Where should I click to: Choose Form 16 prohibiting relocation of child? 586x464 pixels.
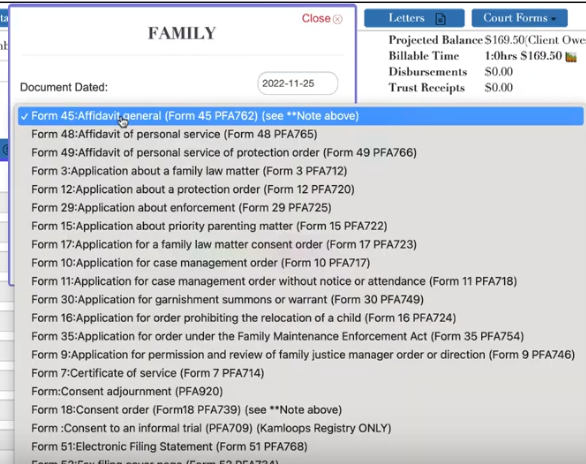[x=301, y=318]
